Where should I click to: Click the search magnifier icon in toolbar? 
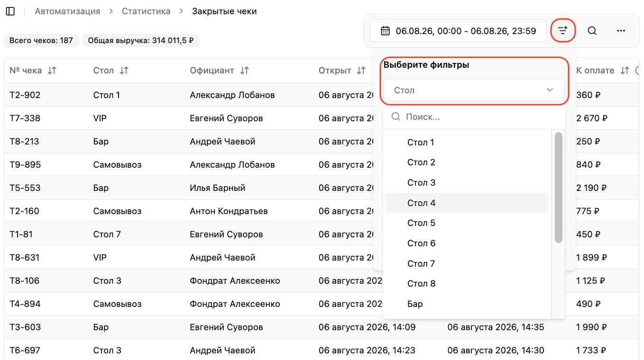(x=592, y=31)
